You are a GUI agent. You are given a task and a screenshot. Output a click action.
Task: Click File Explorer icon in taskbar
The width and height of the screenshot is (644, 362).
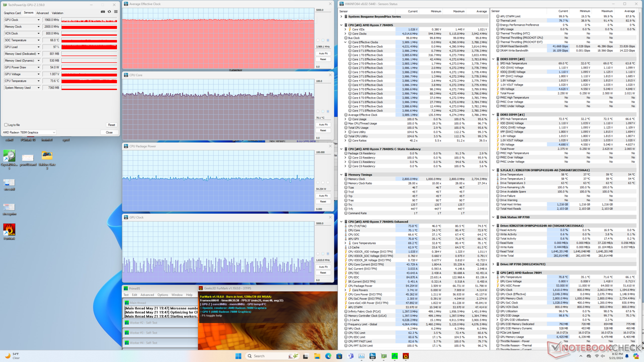click(x=317, y=356)
